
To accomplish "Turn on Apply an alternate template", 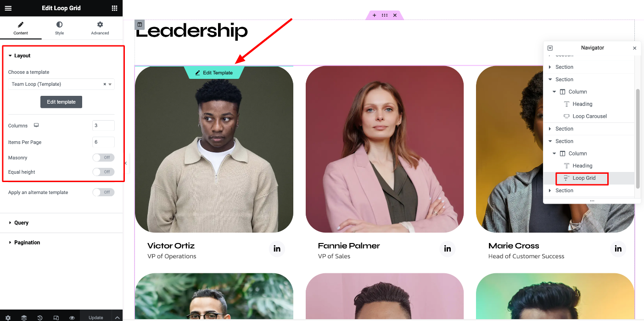I will point(103,193).
